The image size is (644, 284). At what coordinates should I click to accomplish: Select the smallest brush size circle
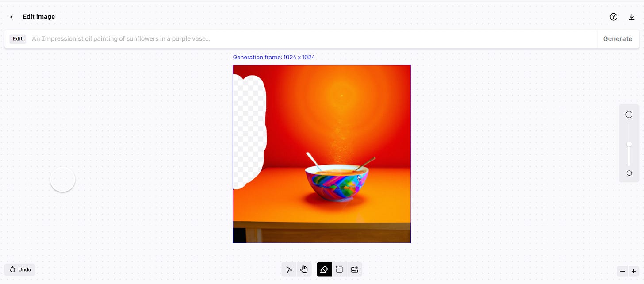629,173
